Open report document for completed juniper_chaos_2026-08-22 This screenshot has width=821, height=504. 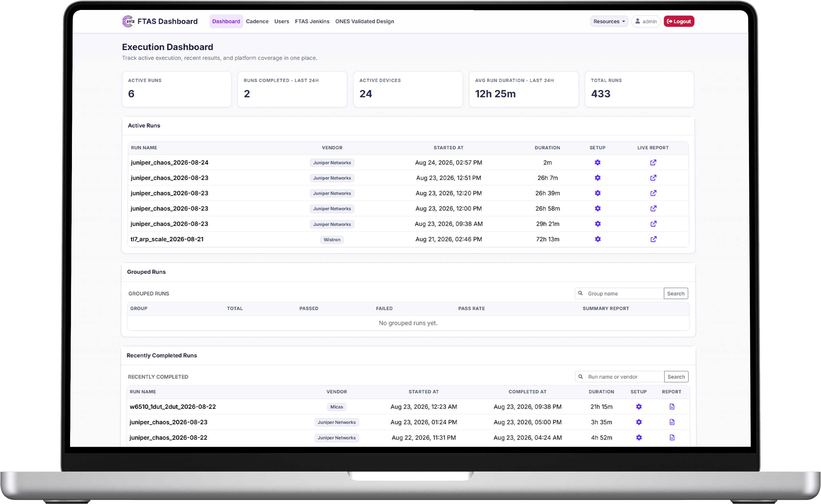click(x=672, y=437)
